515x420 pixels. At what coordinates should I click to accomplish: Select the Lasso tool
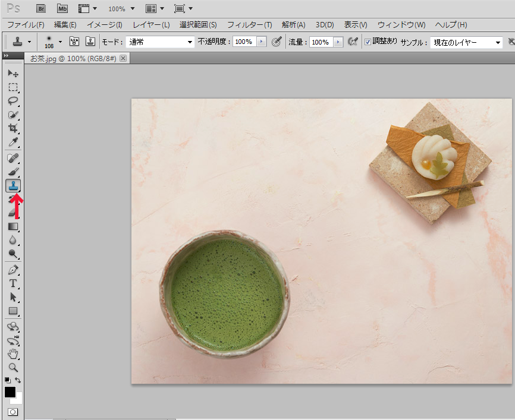coord(13,101)
